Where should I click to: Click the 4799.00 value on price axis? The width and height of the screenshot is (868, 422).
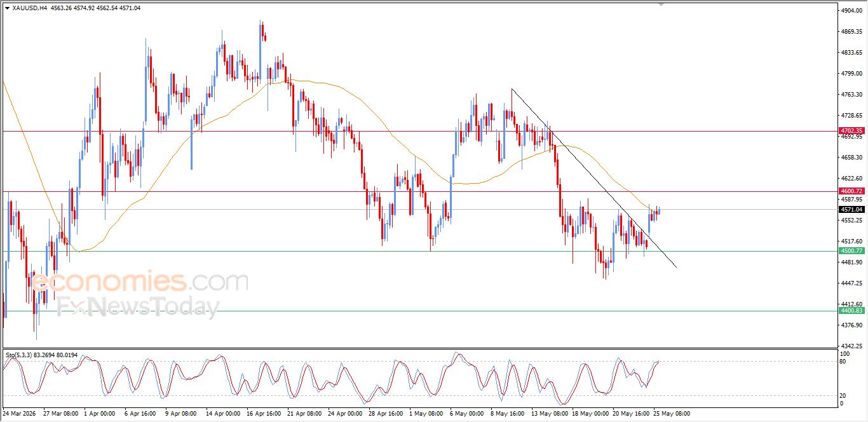[x=851, y=74]
